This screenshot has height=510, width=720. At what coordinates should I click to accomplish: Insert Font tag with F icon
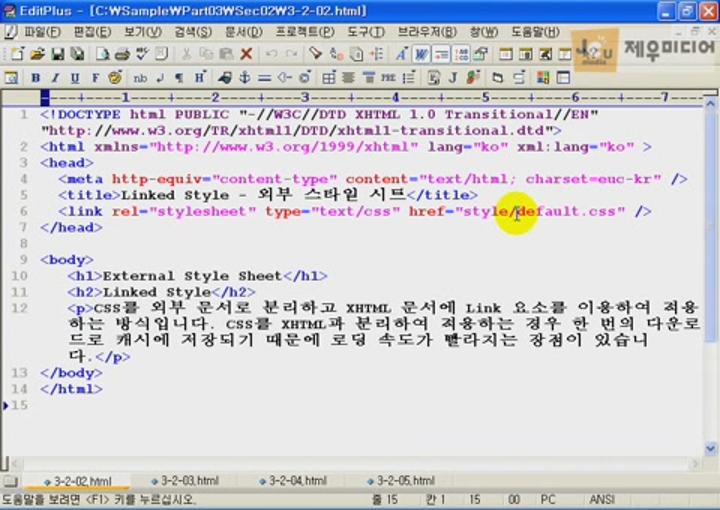tap(95, 78)
